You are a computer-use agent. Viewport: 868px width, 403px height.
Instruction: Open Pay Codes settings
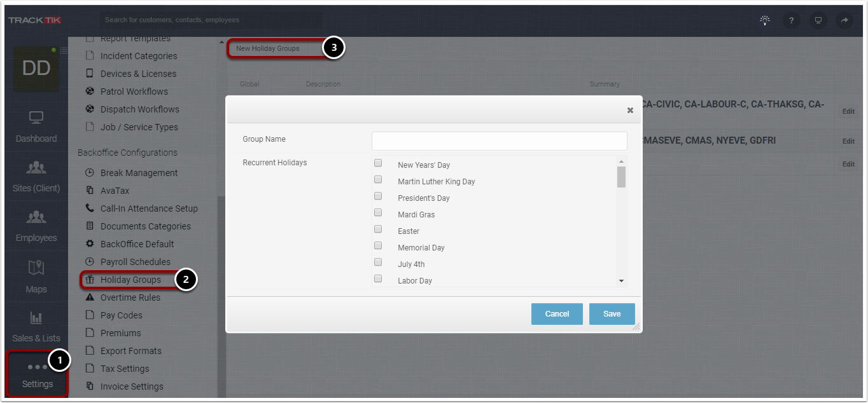(x=122, y=315)
